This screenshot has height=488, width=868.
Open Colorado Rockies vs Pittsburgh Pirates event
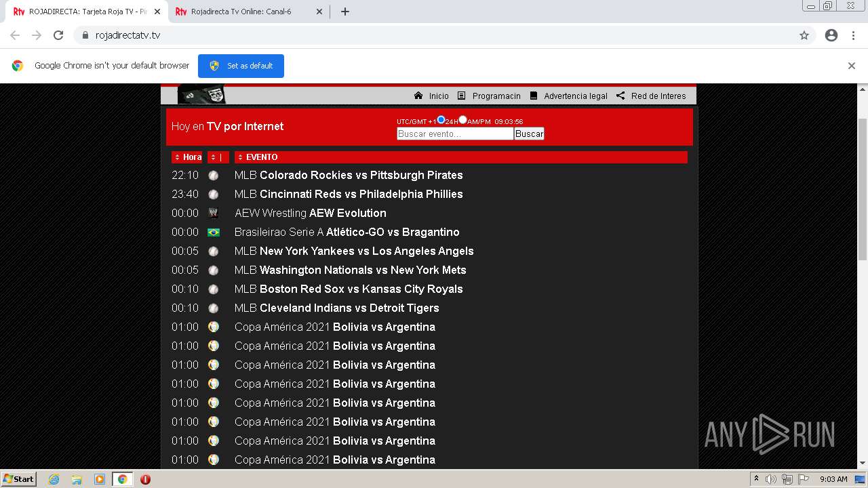[349, 175]
